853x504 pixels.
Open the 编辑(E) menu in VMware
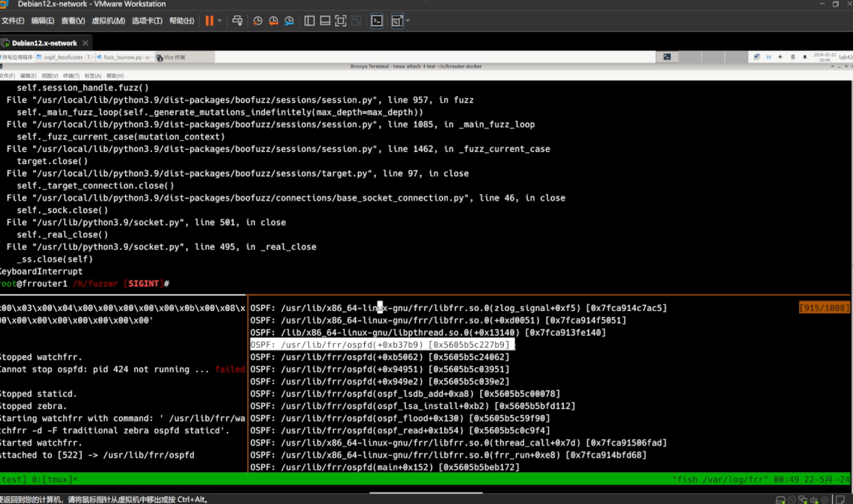[x=42, y=21]
